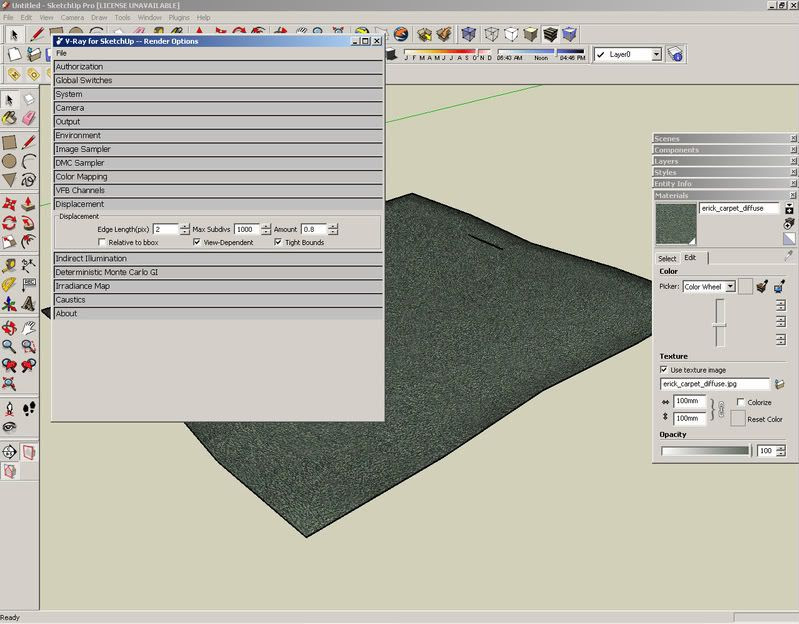Expand the Indirect Illumination rollout
799x624 pixels.
pos(218,259)
